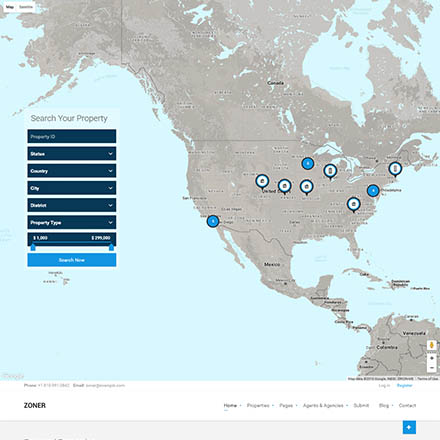Image resolution: width=440 pixels, height=440 pixels.
Task: Click the $1,000 minimum price label
Action: 40,238
